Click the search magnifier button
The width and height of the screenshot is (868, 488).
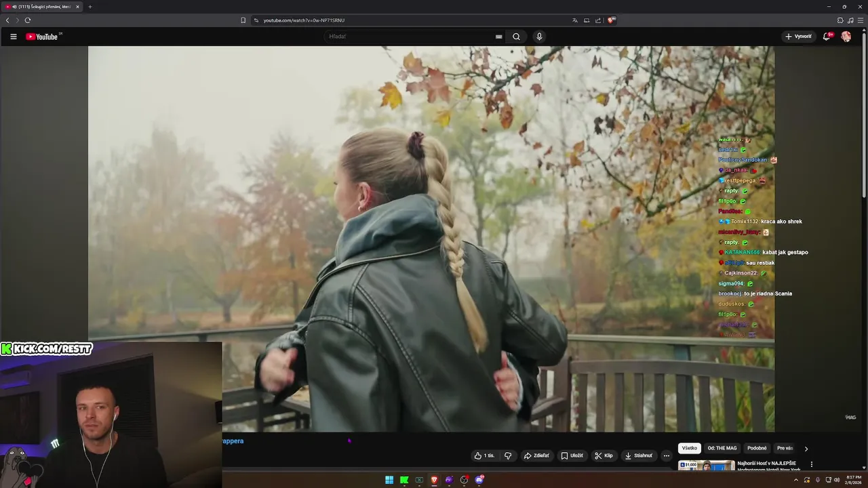(516, 37)
